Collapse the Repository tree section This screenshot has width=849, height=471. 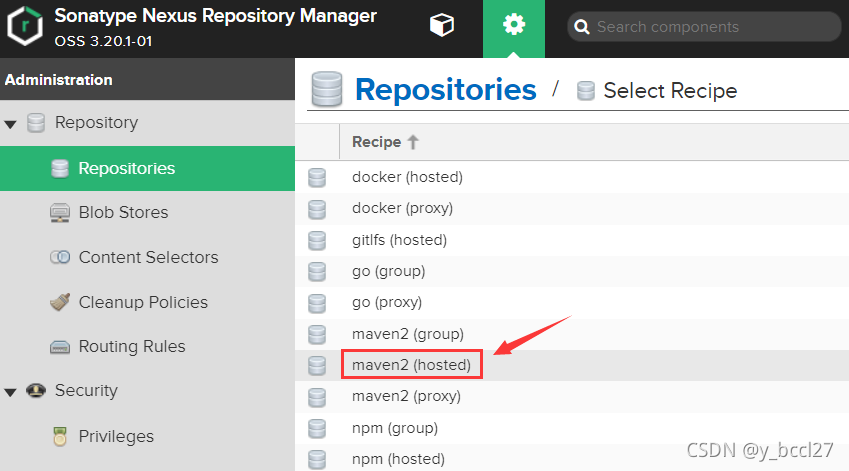tap(10, 125)
